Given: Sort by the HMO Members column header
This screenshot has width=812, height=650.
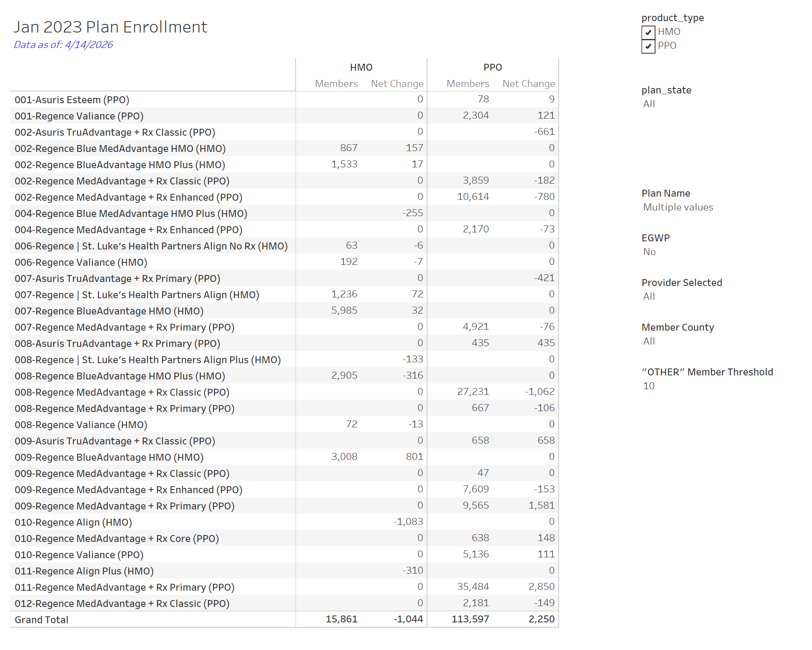Looking at the screenshot, I should (x=337, y=84).
